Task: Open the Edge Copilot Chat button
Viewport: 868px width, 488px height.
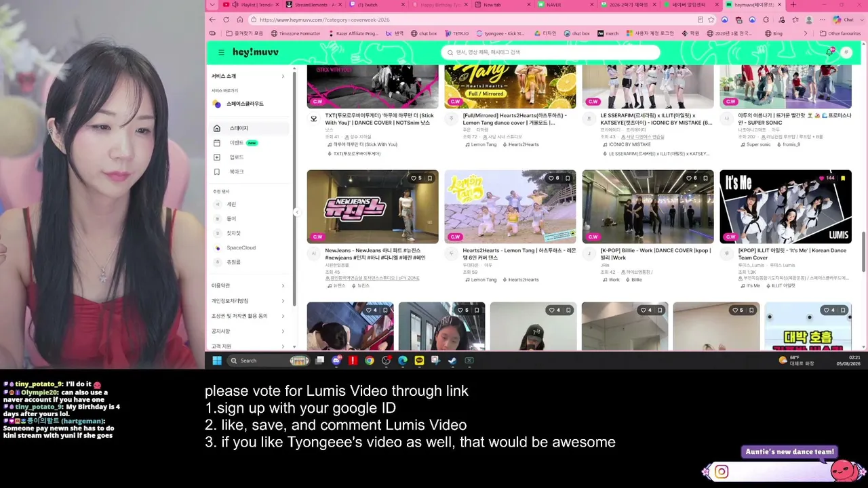Action: [843, 20]
